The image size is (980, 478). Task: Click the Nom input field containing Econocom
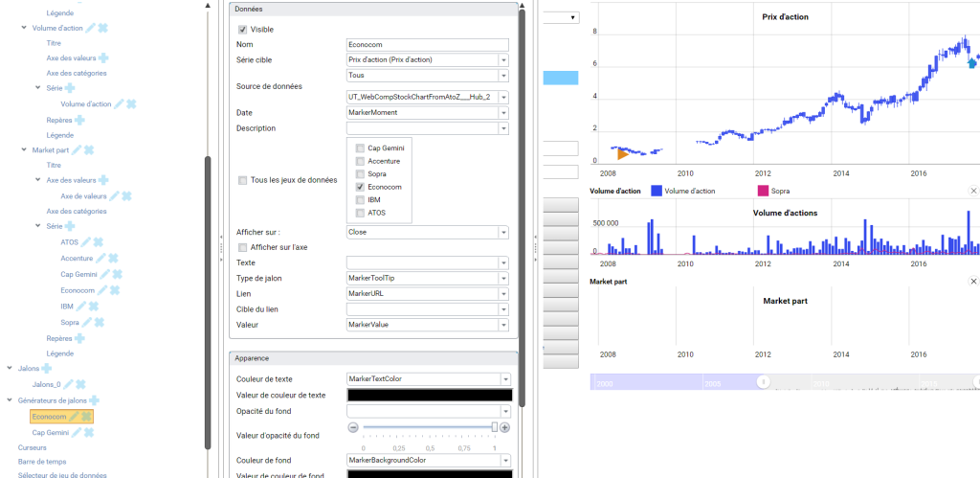pos(428,45)
